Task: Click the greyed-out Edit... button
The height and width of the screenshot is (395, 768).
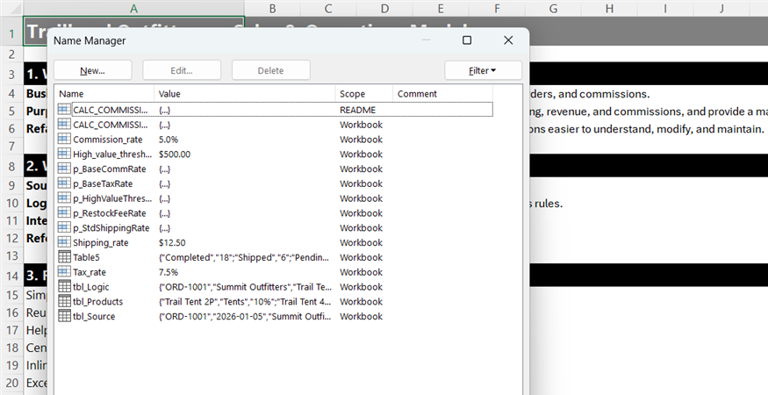Action: pyautogui.click(x=182, y=71)
